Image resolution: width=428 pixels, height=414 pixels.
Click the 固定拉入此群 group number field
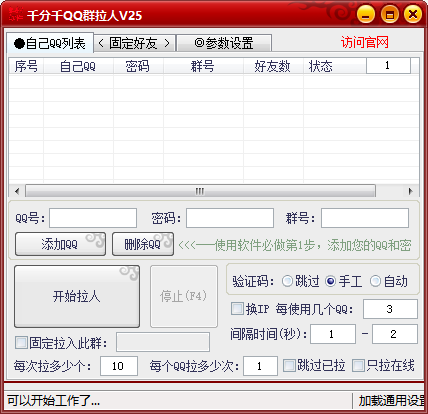click(x=163, y=342)
